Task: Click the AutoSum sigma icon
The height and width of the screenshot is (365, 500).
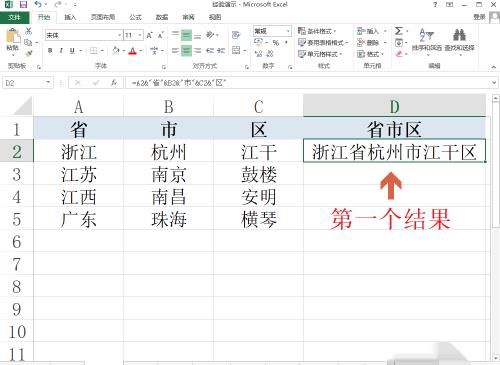Action: point(399,31)
